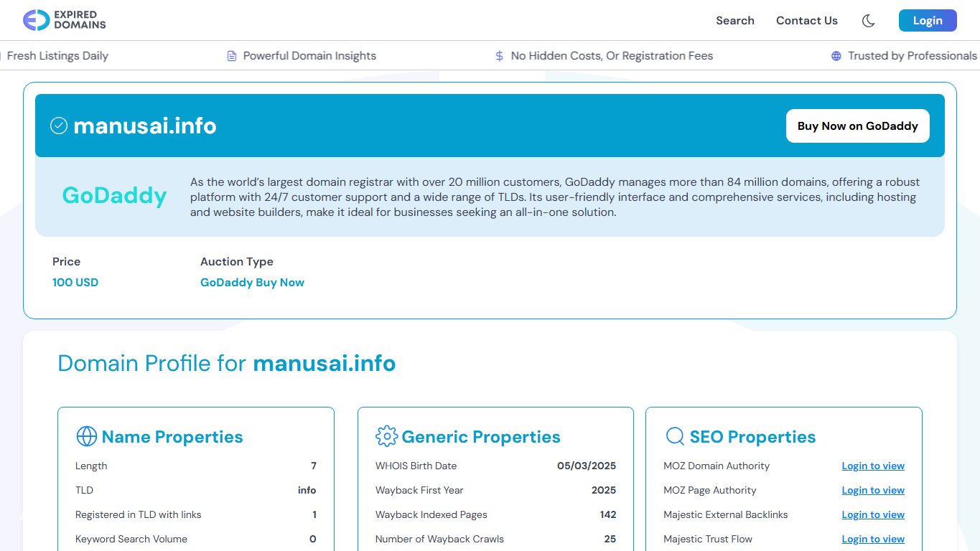Click the Registered in TLD value 1
Image resolution: width=980 pixels, height=551 pixels.
point(314,514)
